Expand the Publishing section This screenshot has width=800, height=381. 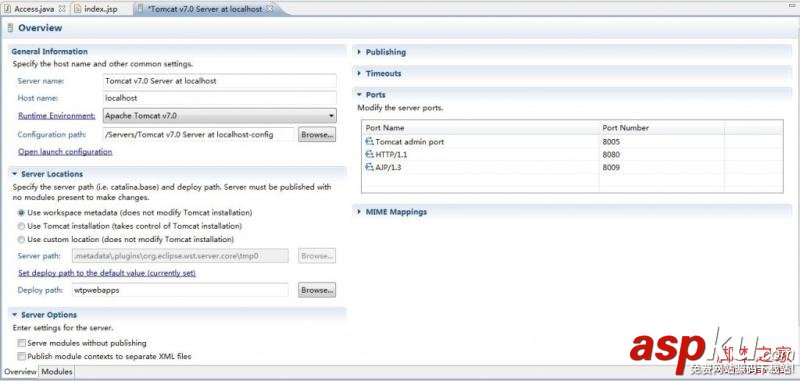[359, 52]
